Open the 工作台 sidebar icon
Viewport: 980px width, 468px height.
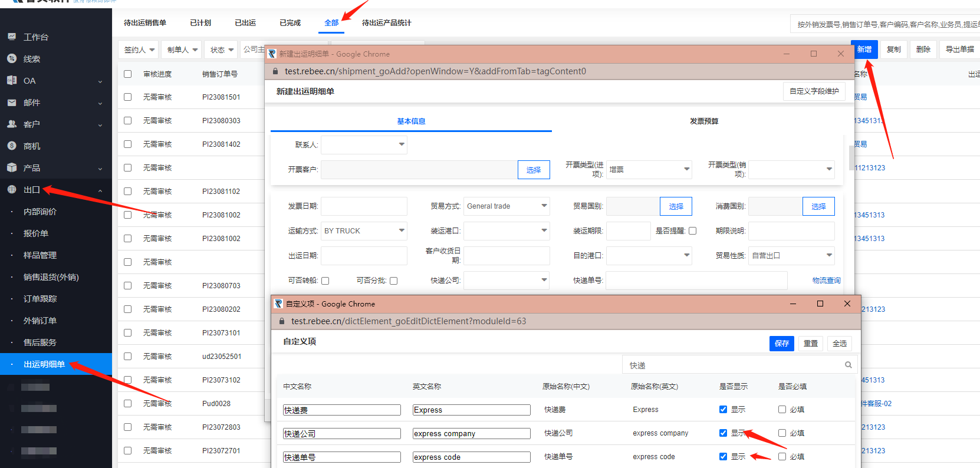12,37
